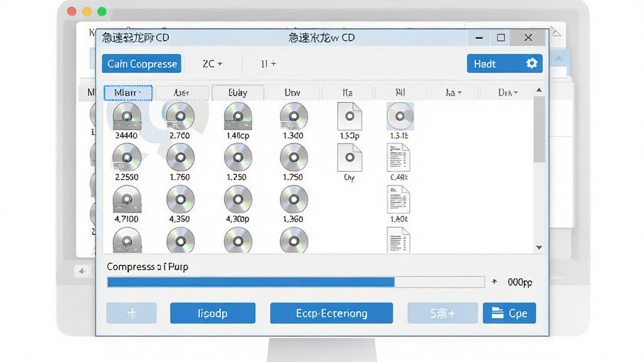The image size is (644, 362).
Task: Click the Cpe folder button
Action: click(x=509, y=313)
